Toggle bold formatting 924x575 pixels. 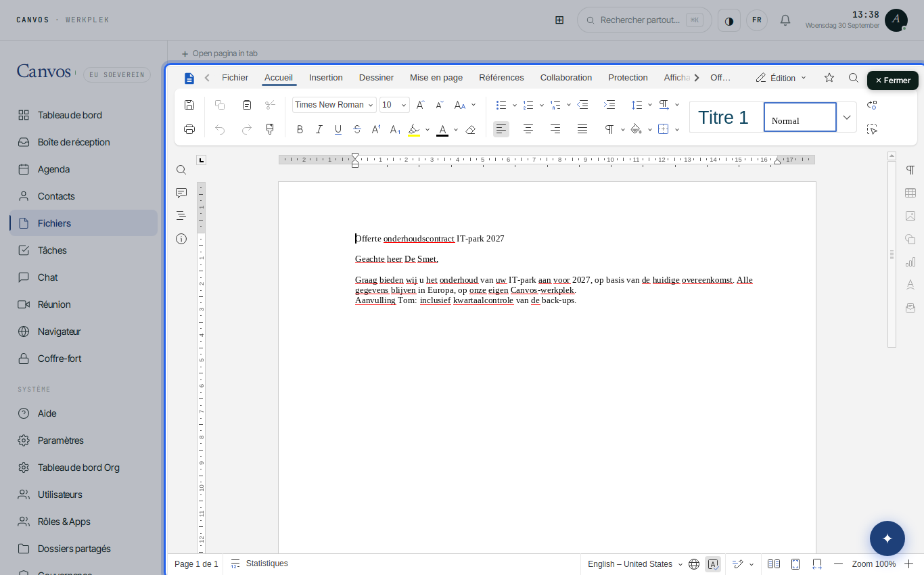[300, 129]
